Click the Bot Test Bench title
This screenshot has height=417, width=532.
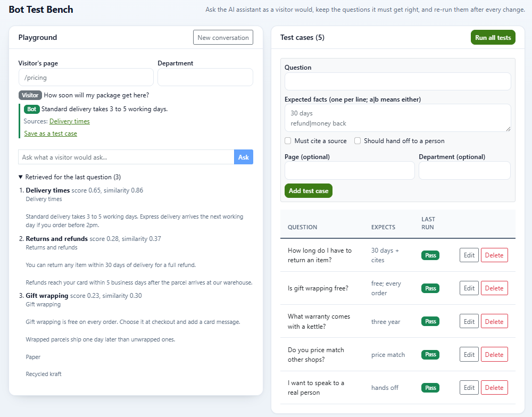[x=41, y=10]
